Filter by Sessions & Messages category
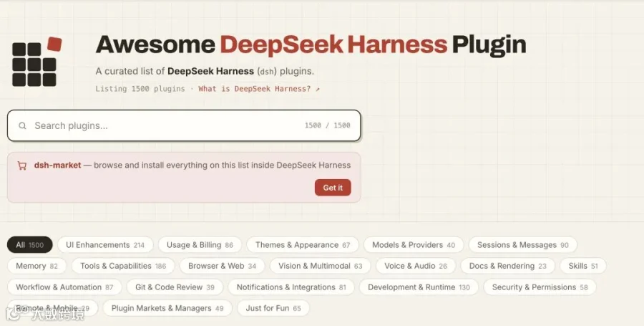Viewport: 644px width, 326px height. pyautogui.click(x=523, y=245)
